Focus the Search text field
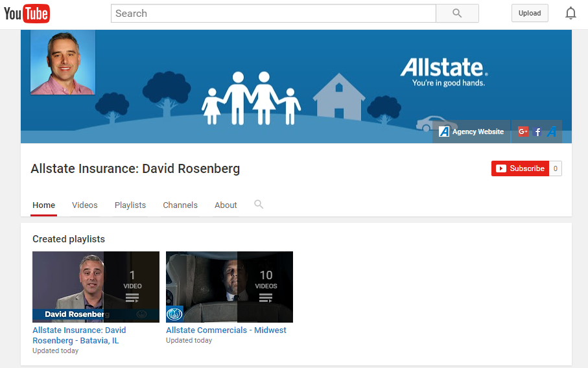588x368 pixels. (x=274, y=14)
